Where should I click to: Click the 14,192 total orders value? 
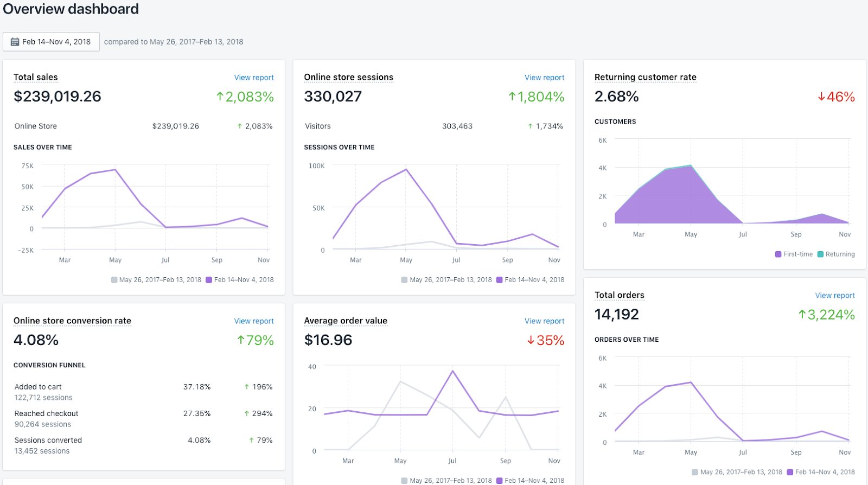(617, 315)
